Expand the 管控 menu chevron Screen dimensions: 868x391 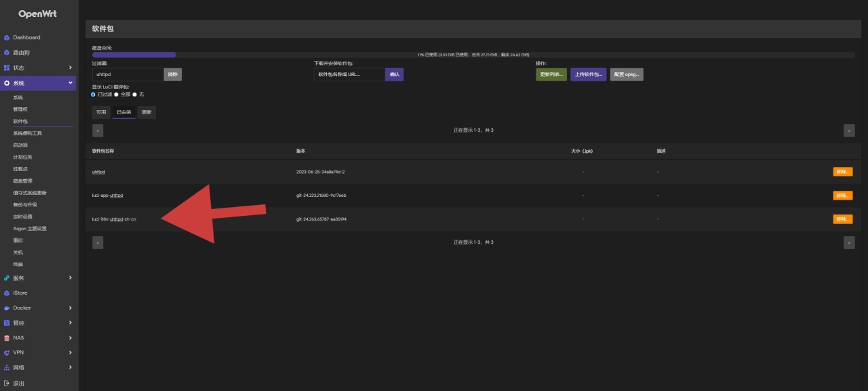point(71,322)
